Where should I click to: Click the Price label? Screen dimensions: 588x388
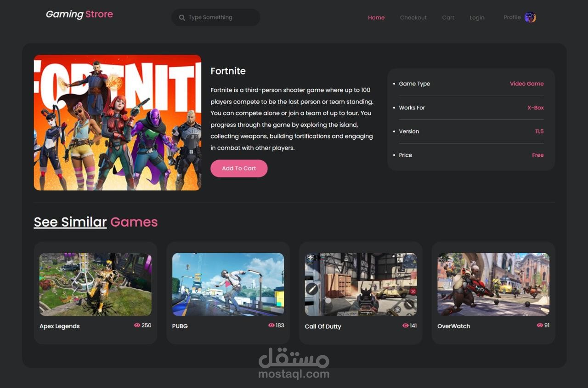pyautogui.click(x=406, y=155)
